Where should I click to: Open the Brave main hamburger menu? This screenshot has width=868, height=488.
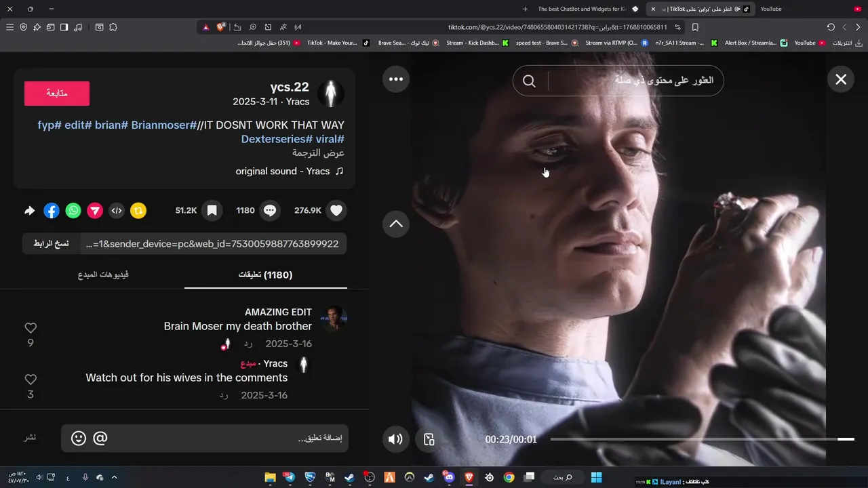point(9,27)
